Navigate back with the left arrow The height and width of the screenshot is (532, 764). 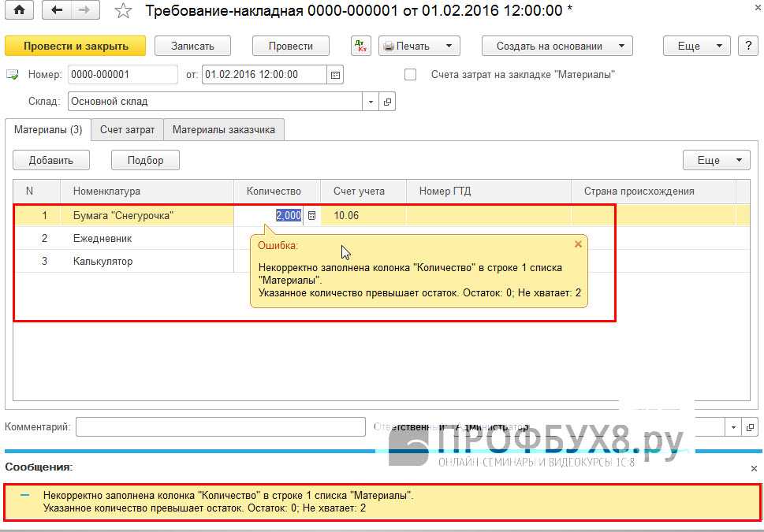57,11
